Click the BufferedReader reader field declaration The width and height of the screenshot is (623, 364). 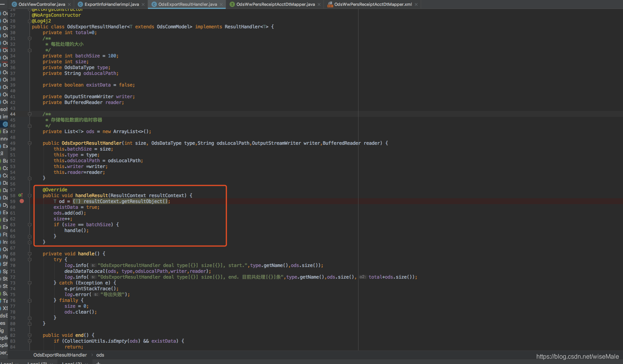pyautogui.click(x=84, y=102)
